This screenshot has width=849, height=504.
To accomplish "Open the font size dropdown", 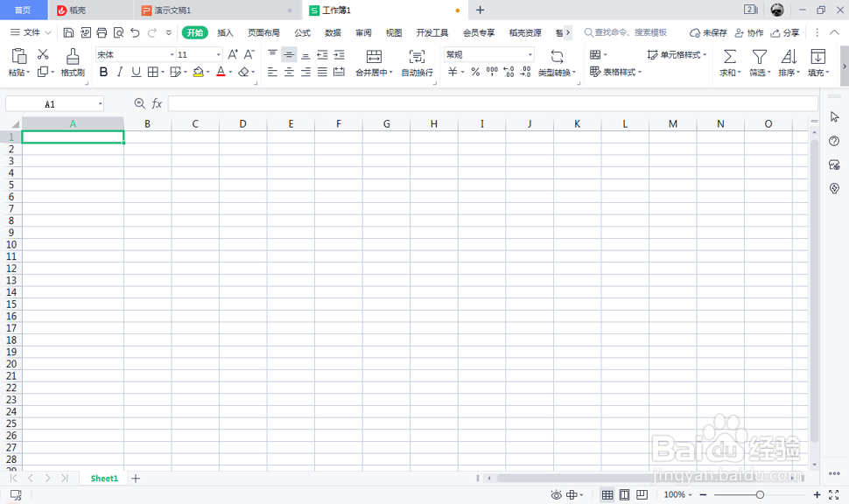I will tap(217, 54).
